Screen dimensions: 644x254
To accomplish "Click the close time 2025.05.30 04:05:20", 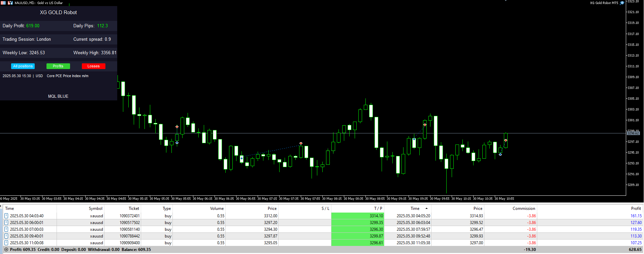I will (x=413, y=216).
